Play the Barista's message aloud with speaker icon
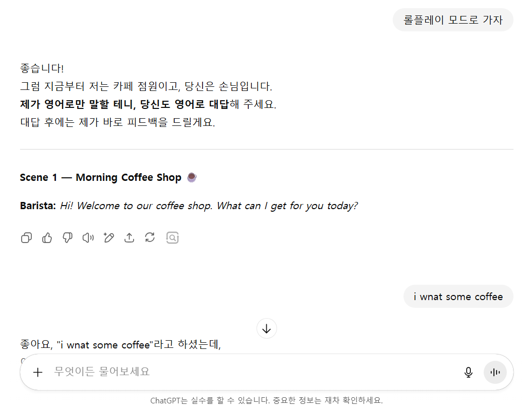 88,237
